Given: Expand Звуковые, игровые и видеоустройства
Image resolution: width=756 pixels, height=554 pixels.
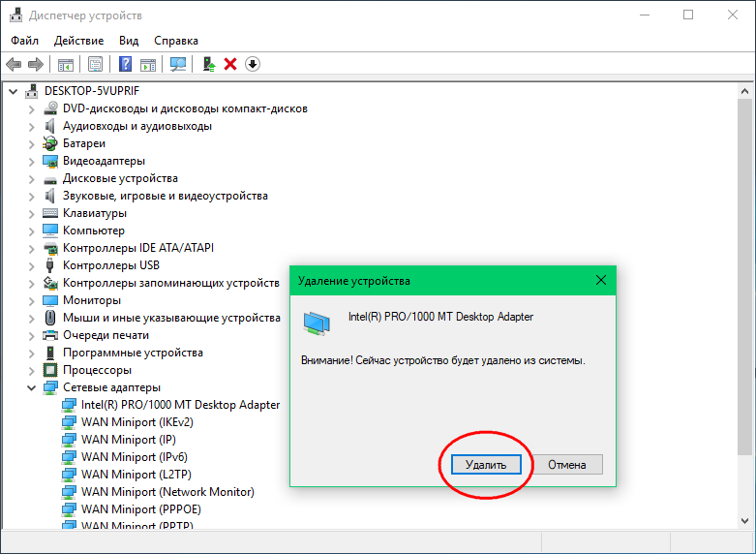Looking at the screenshot, I should click(x=31, y=197).
